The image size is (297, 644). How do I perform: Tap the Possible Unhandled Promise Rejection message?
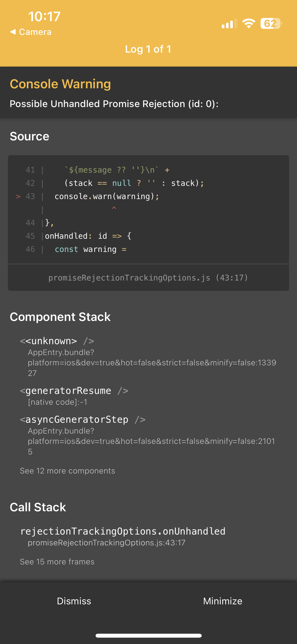point(114,104)
